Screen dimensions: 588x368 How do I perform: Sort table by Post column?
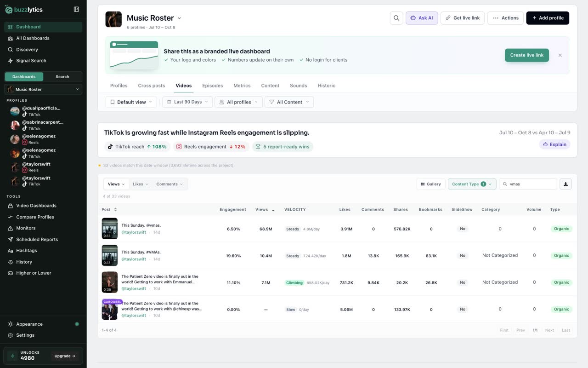(109, 210)
